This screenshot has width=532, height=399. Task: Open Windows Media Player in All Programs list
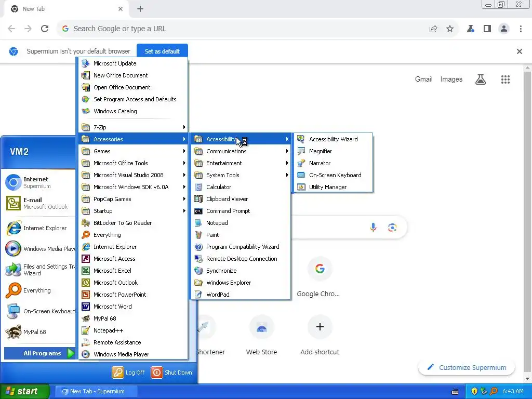point(133,354)
